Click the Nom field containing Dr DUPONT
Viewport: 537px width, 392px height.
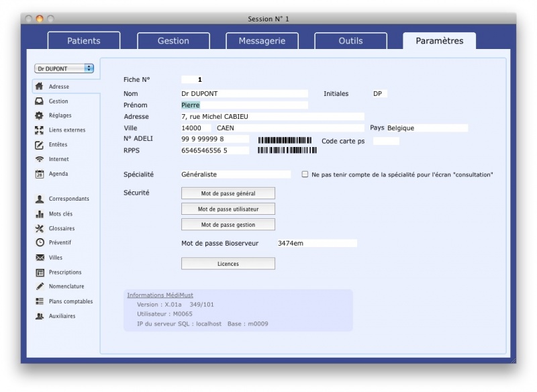[x=244, y=93]
